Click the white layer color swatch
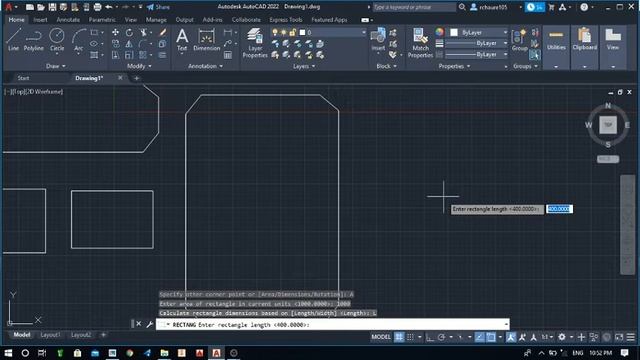 [302, 32]
